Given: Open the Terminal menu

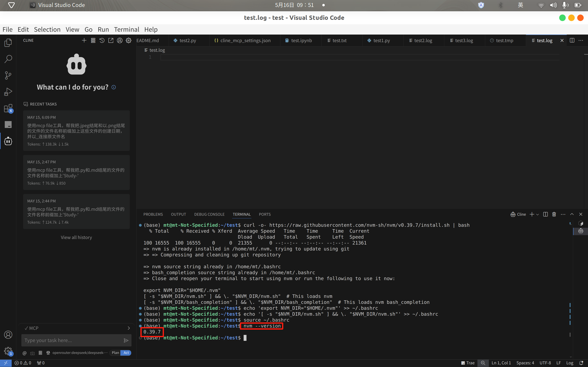Looking at the screenshot, I should click(126, 29).
